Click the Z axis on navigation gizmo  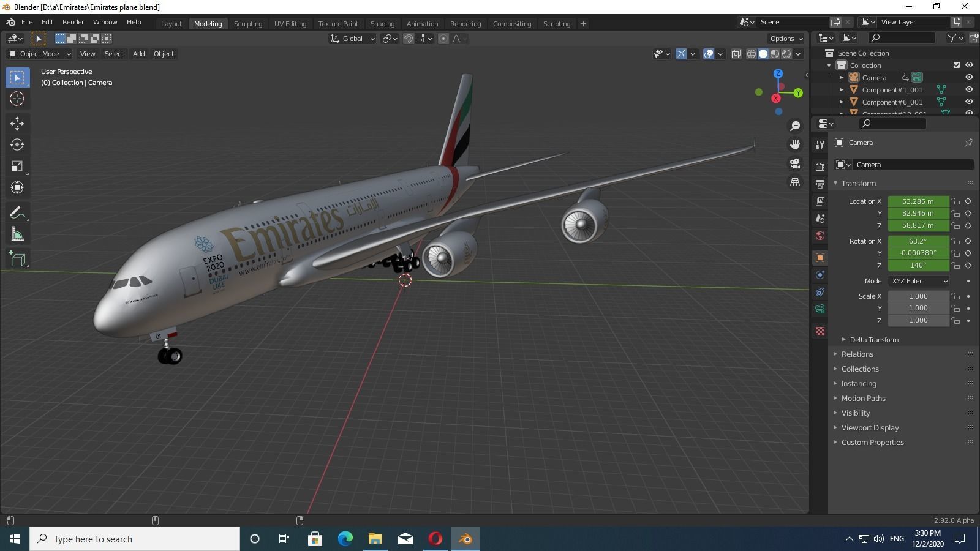[778, 73]
